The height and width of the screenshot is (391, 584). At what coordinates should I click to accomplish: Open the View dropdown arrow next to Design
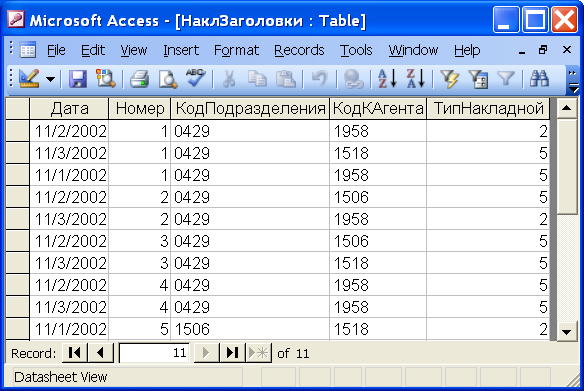click(x=51, y=79)
